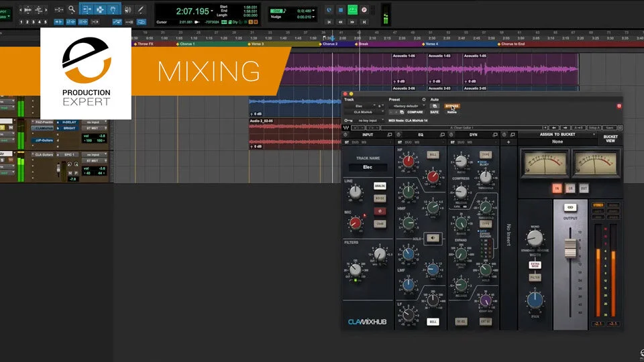Recall zoom preset 5
Viewport: 644px width, 362px height.
[x=46, y=21]
